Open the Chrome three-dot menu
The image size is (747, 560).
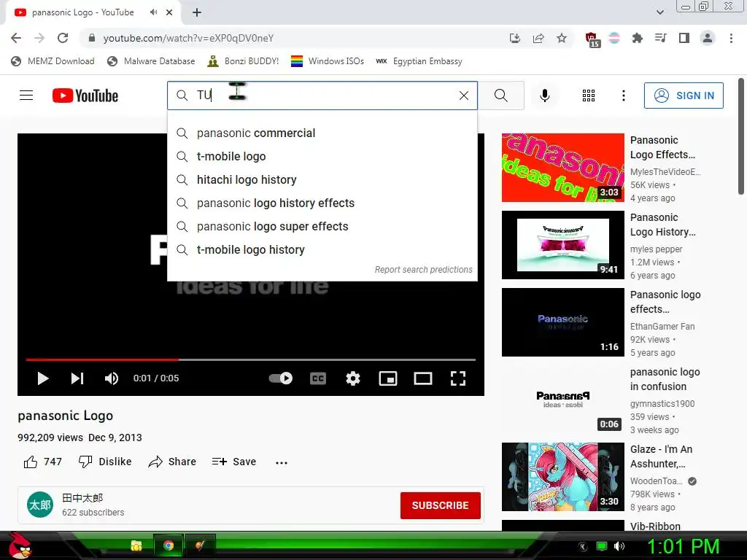click(731, 38)
